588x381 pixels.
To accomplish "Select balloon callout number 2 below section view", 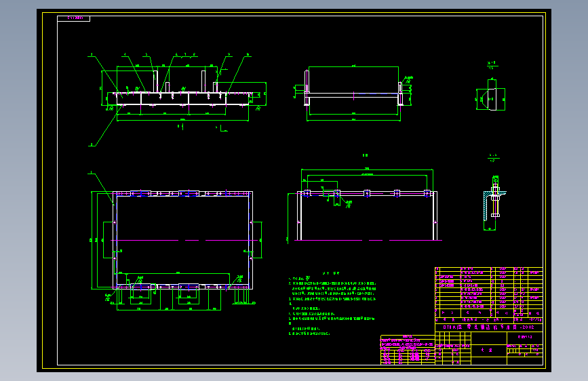I will 91,144.
